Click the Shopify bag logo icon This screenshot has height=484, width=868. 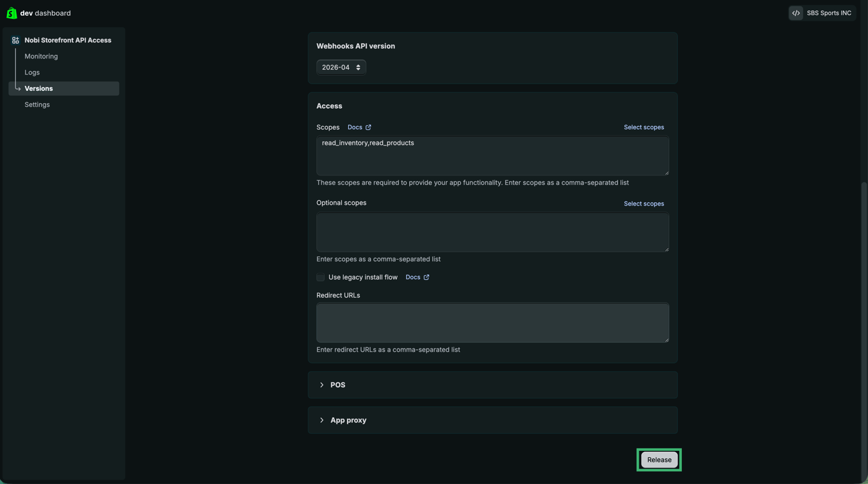(x=11, y=13)
